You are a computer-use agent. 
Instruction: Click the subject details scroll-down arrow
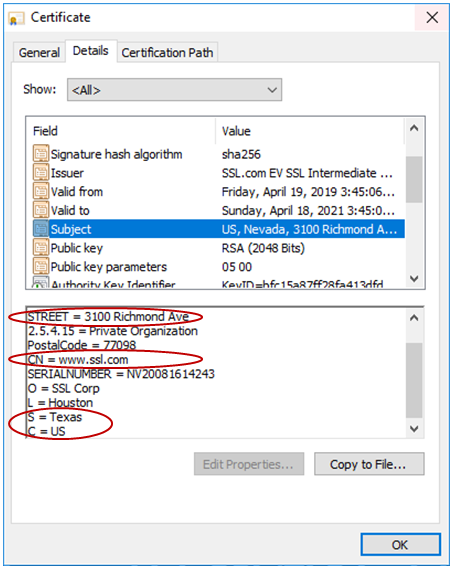click(414, 428)
